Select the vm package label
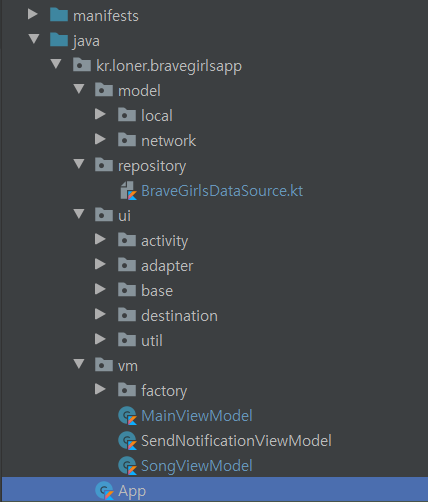 pyautogui.click(x=128, y=366)
